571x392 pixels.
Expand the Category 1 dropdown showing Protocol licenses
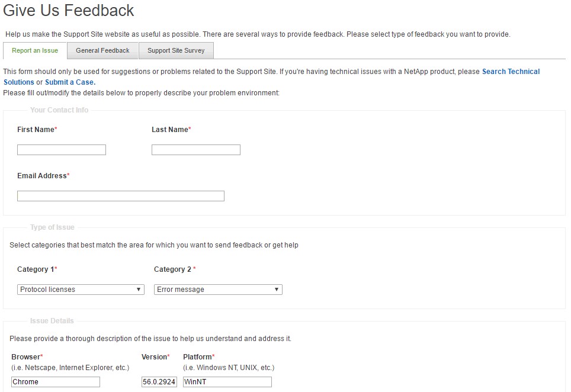(81, 290)
